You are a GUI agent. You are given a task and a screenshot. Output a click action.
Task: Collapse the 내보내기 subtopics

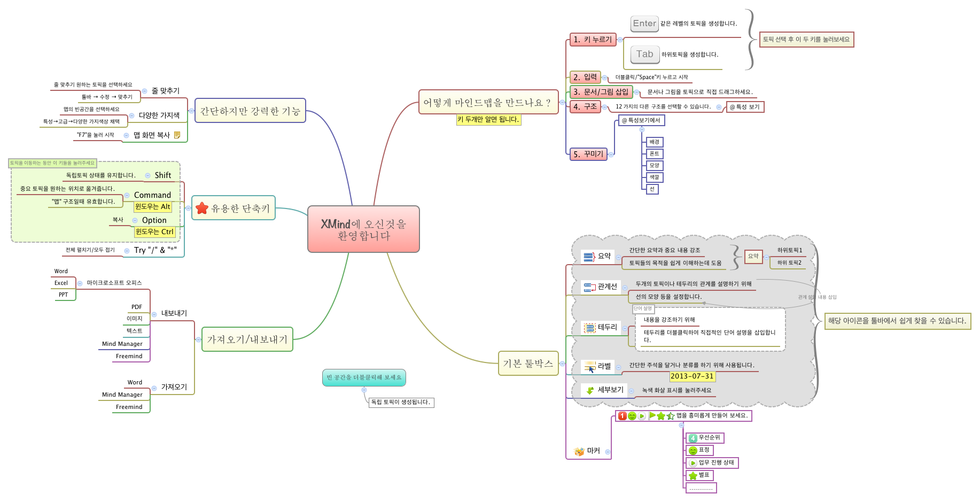[x=154, y=314]
